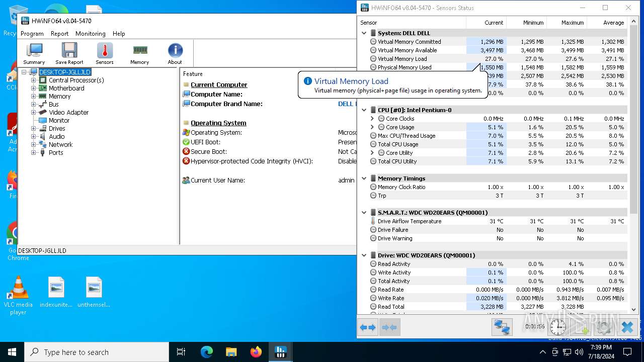Collapse the Memory Timings sensor group
This screenshot has height=362, width=644.
[x=364, y=178]
